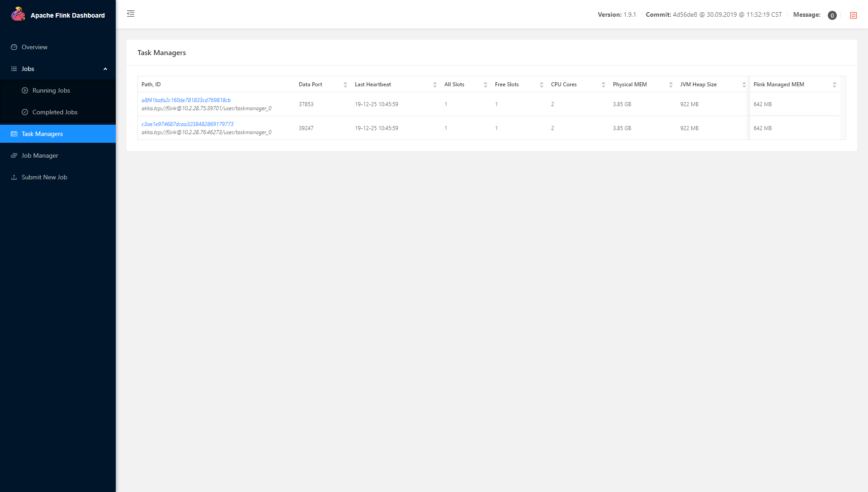
Task: Sort by JVM Heap Size arrows
Action: 744,84
